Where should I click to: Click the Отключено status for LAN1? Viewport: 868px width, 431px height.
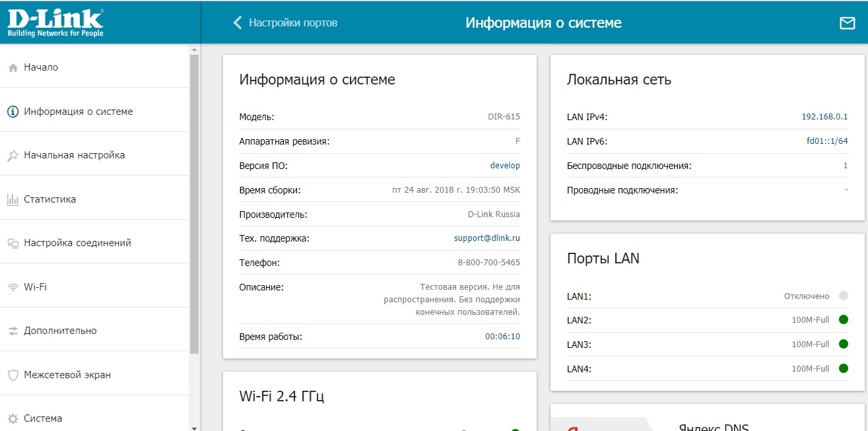coord(807,296)
